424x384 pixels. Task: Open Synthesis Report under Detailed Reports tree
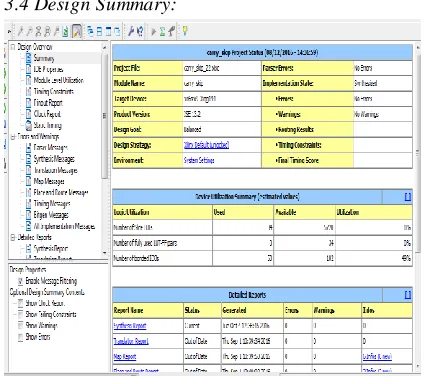51,248
